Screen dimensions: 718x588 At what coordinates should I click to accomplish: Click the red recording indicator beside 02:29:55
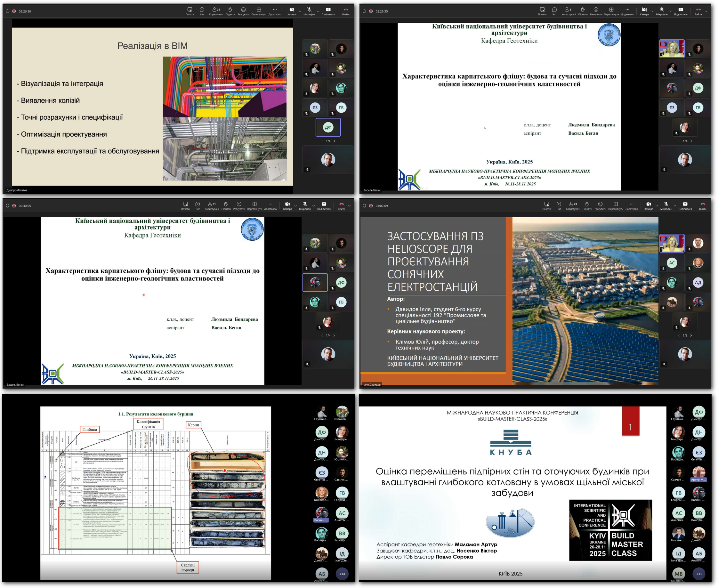[x=371, y=11]
